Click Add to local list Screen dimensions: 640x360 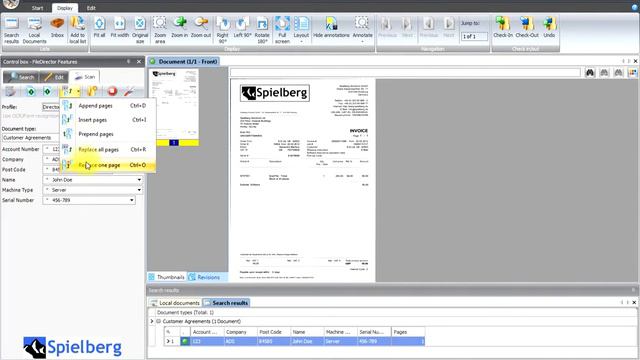point(78,30)
